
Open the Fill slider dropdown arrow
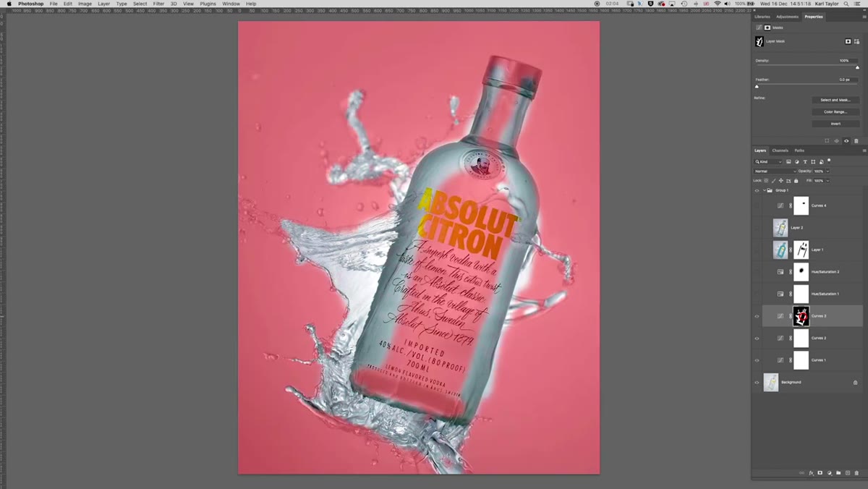(x=827, y=181)
